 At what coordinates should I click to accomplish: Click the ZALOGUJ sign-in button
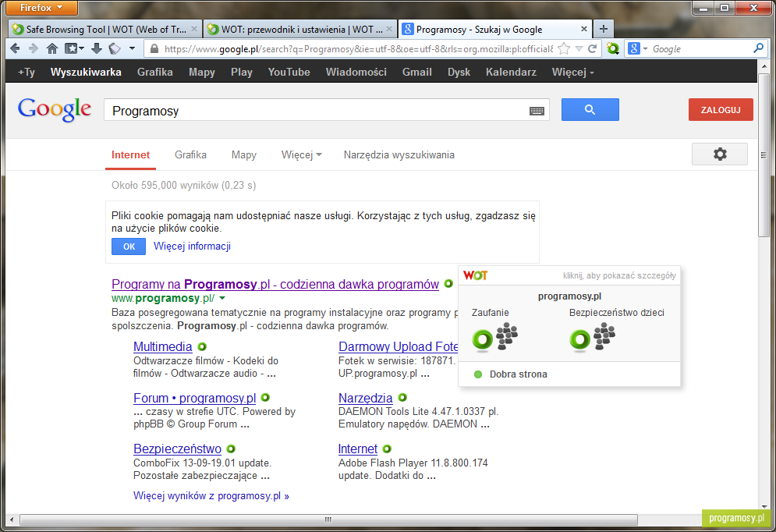[x=721, y=109]
